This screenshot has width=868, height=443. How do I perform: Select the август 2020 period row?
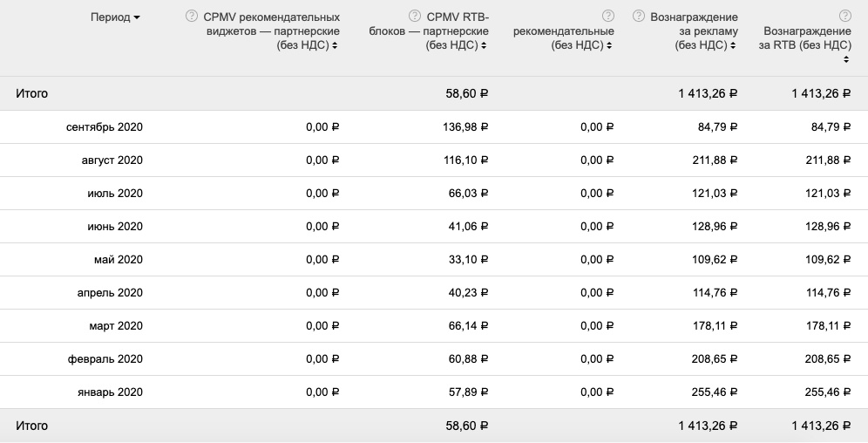coord(112,160)
